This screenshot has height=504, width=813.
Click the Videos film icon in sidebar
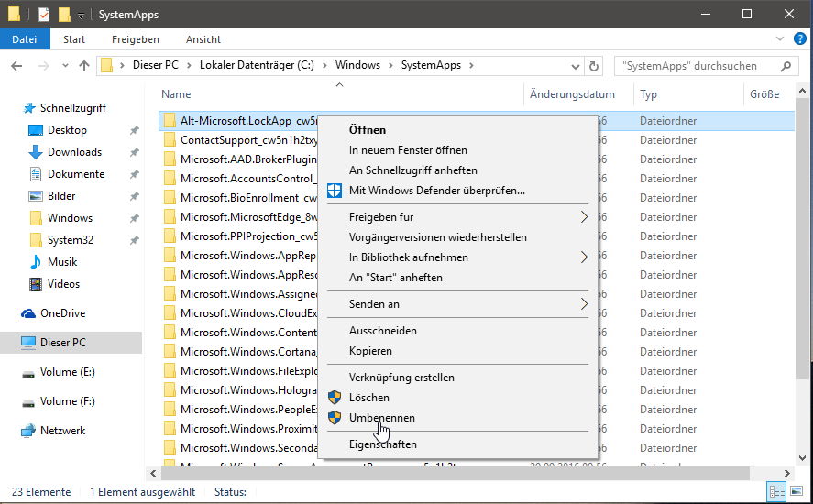35,284
